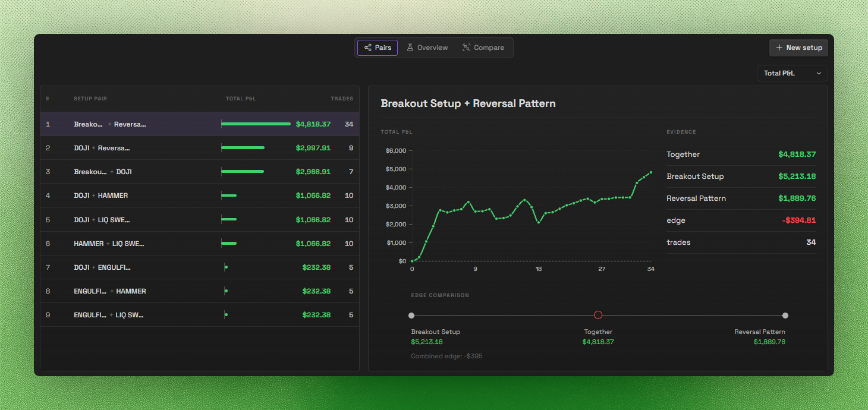Viewport: 868px width, 410px height.
Task: Sort by TOTAL P&L column header
Action: pyautogui.click(x=241, y=99)
